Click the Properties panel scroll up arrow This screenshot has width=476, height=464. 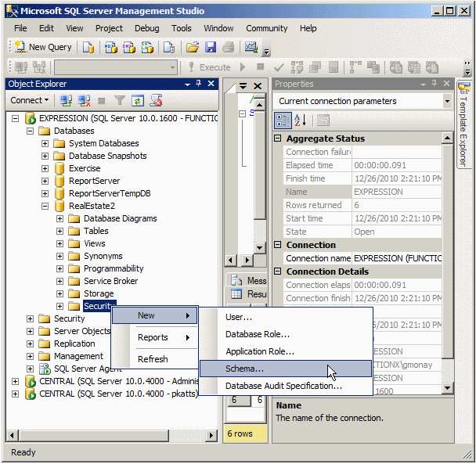[447, 138]
